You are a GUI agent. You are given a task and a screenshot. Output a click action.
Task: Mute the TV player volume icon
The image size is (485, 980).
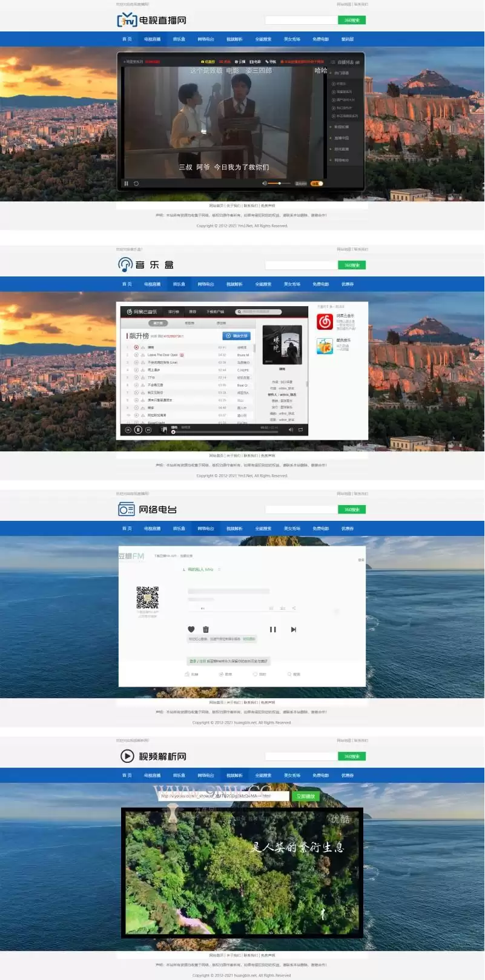(x=265, y=183)
